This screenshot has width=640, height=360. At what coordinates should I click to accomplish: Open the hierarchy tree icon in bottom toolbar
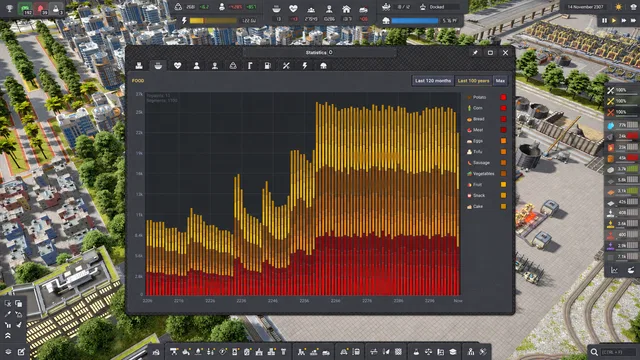[x=471, y=352]
